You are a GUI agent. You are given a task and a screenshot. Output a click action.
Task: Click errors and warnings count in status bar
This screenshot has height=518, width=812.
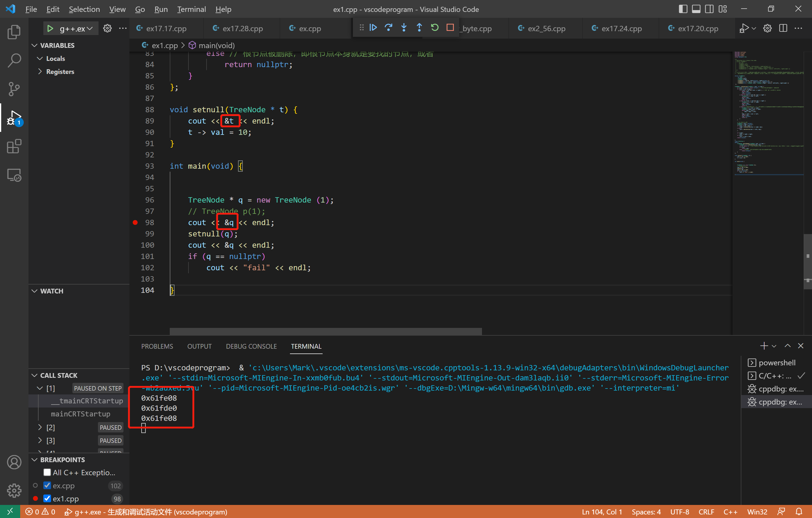tap(40, 511)
